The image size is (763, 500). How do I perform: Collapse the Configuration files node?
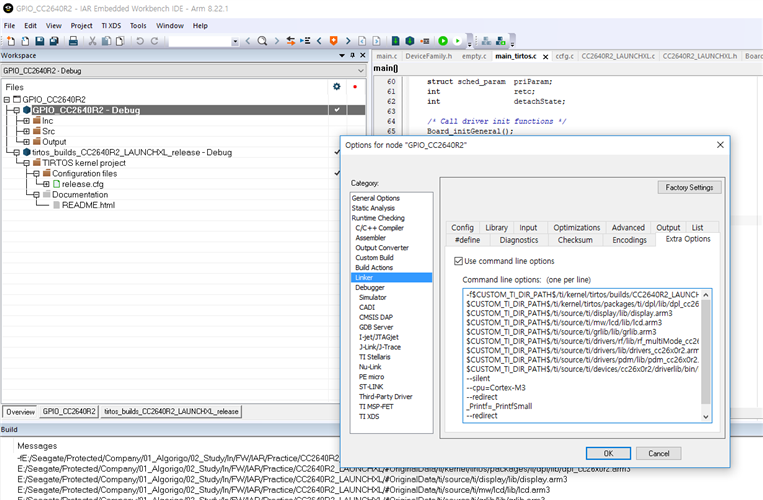[36, 174]
